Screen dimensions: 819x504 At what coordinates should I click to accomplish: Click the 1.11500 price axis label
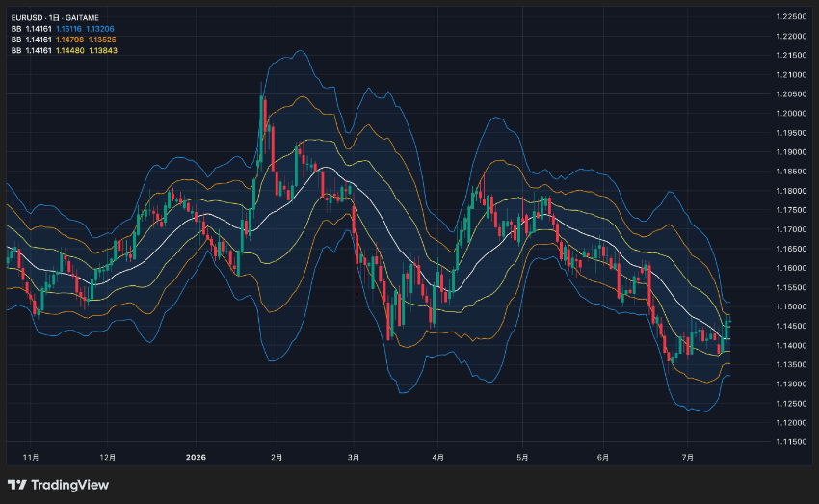click(x=791, y=442)
